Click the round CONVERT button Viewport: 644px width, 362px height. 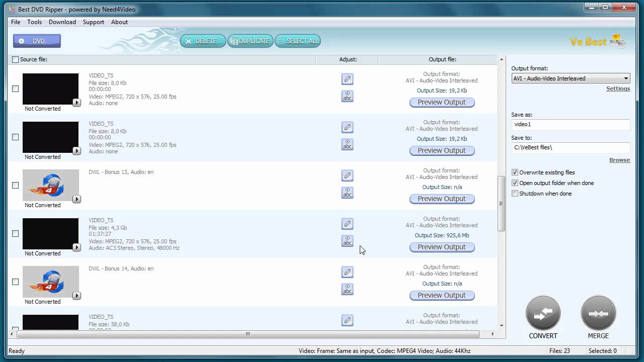pyautogui.click(x=543, y=313)
